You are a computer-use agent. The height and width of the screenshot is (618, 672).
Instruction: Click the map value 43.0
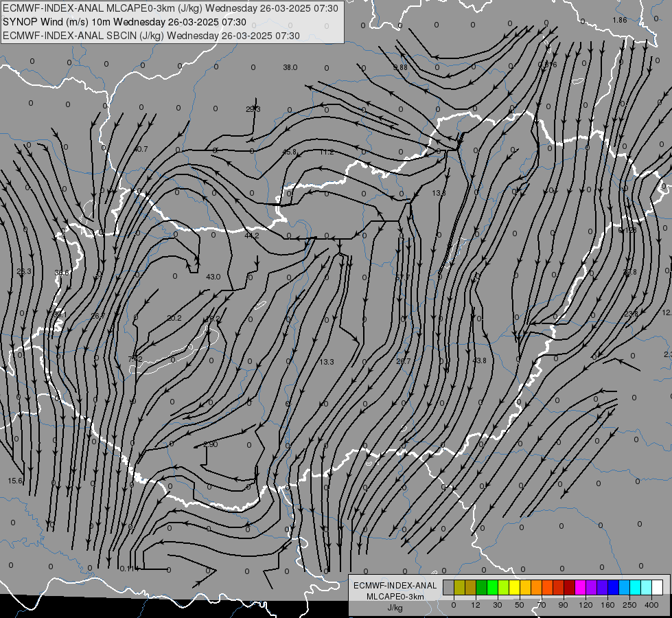point(213,277)
